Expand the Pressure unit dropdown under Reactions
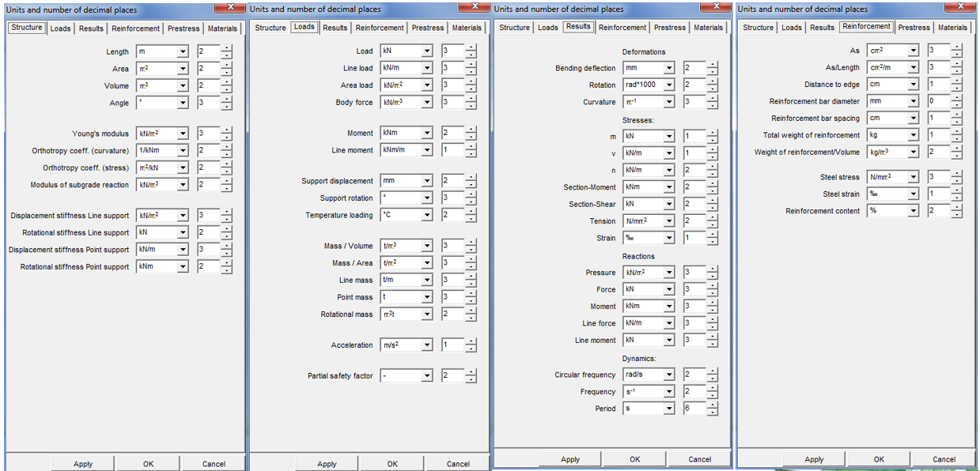This screenshot has height=471, width=980. pos(670,272)
